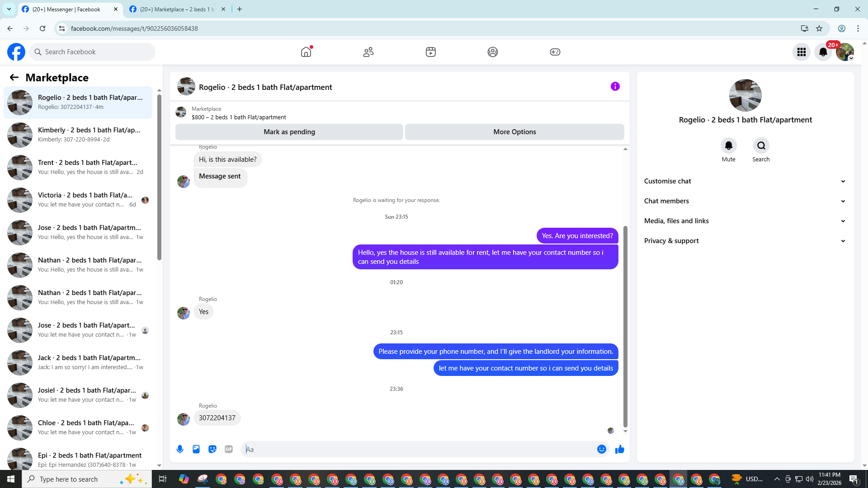Screen dimensions: 868x488
Task: Open the emoji picker in message box
Action: tap(601, 449)
